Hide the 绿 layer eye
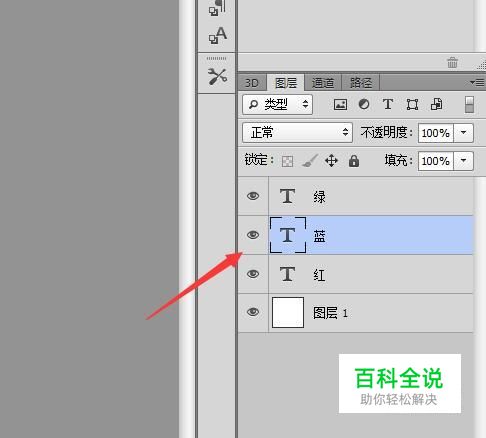Image resolution: width=486 pixels, height=438 pixels. tap(253, 196)
